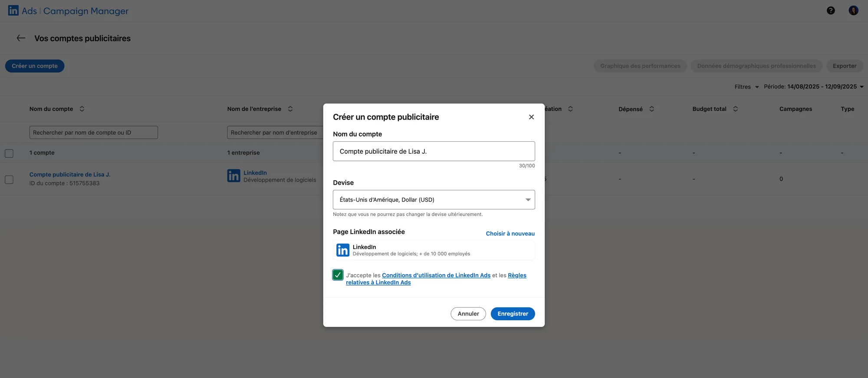Focus the Nom du compte input field
This screenshot has width=868, height=378.
click(x=434, y=151)
